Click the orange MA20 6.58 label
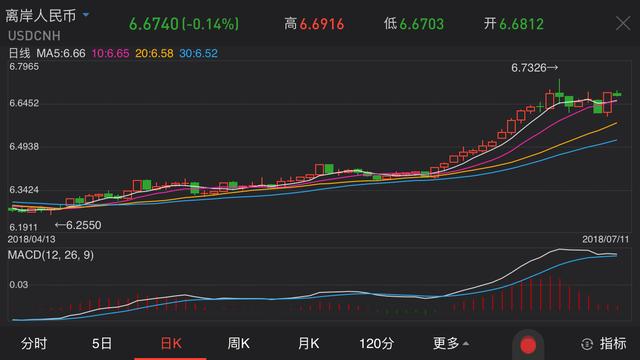This screenshot has height=360, width=640. (x=154, y=53)
